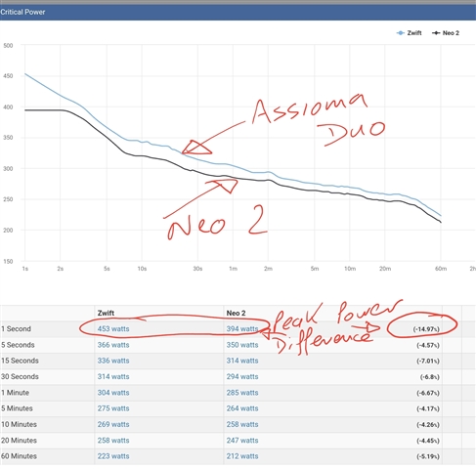Click the (-7.01%) difference value

tap(428, 362)
